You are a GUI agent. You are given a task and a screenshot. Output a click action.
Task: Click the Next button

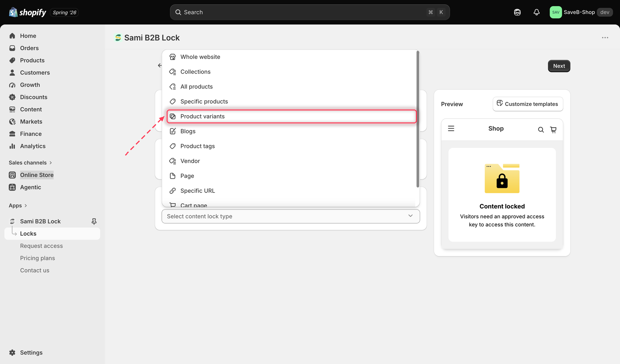(559, 66)
